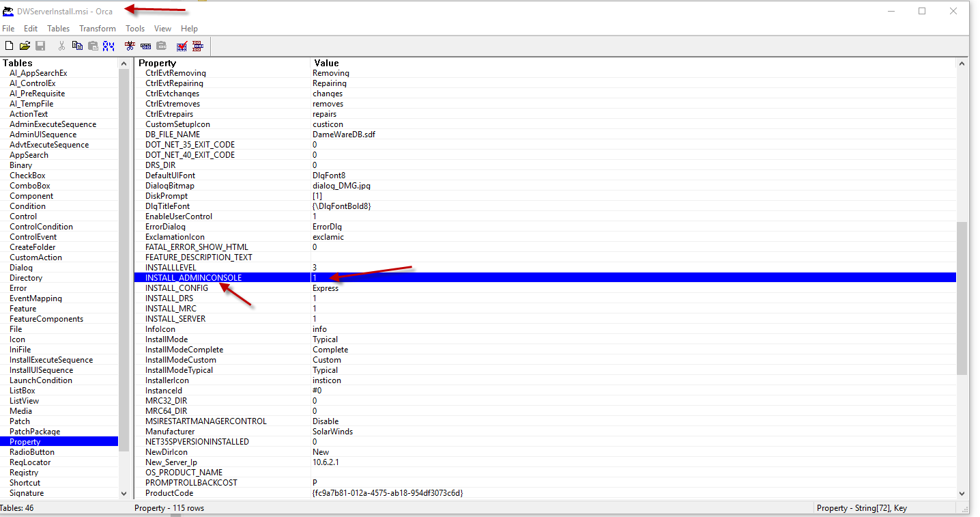
Task: Sort by the Property column header
Action: (x=222, y=63)
